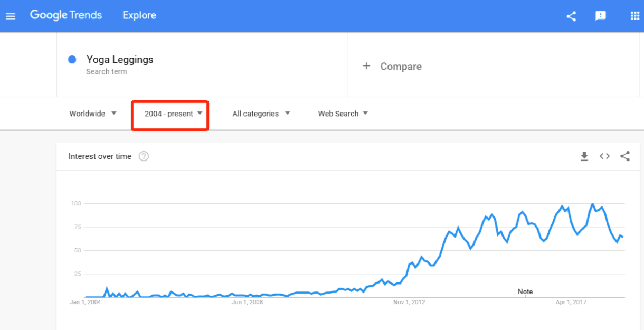Edit the Yoga Leggings search term
This screenshot has width=644, height=330.
click(120, 60)
